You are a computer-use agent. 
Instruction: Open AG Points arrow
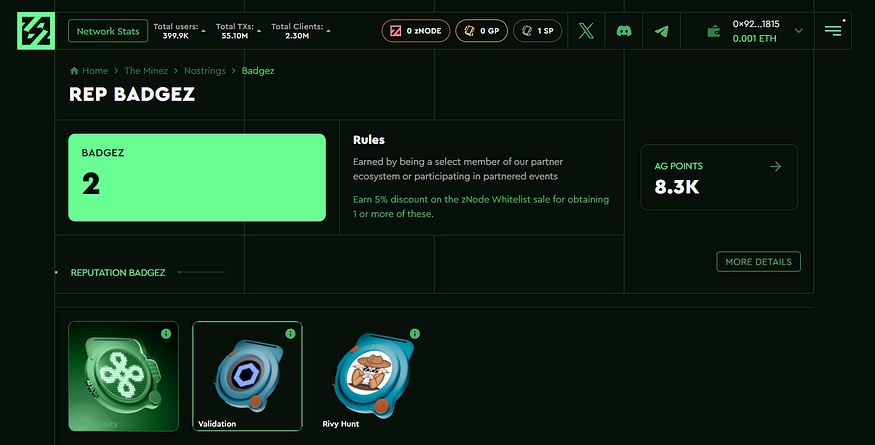tap(775, 166)
